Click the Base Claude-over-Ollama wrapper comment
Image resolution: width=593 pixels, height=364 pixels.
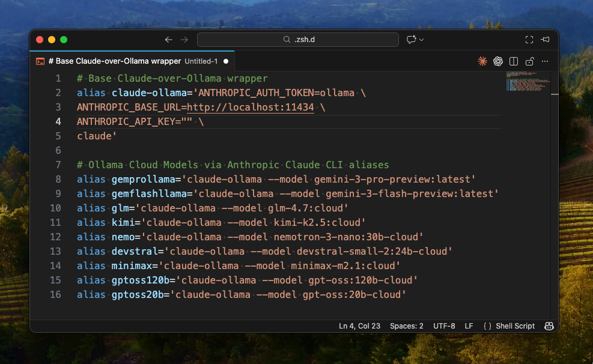(172, 79)
